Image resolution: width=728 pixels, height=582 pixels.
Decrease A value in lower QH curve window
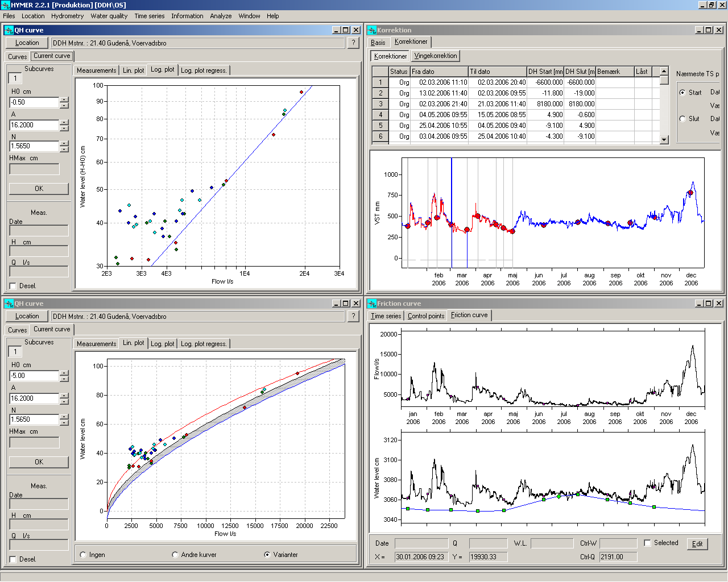pyautogui.click(x=64, y=401)
